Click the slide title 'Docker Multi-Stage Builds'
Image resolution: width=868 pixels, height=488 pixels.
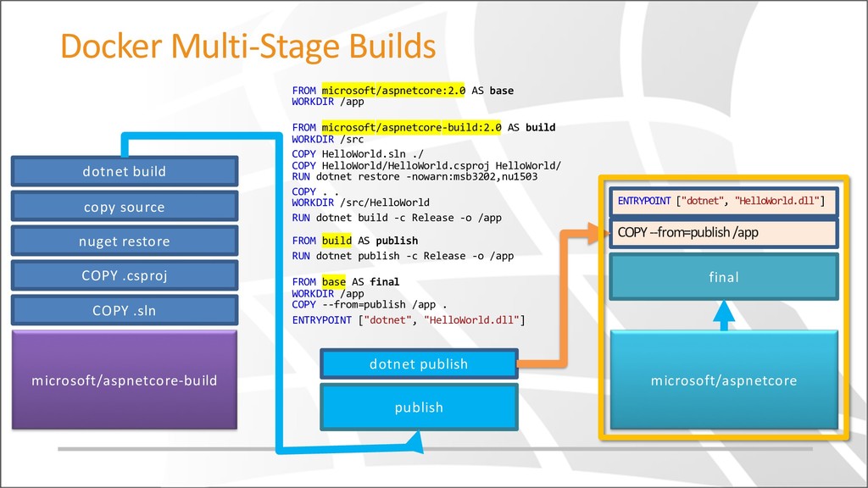(248, 47)
